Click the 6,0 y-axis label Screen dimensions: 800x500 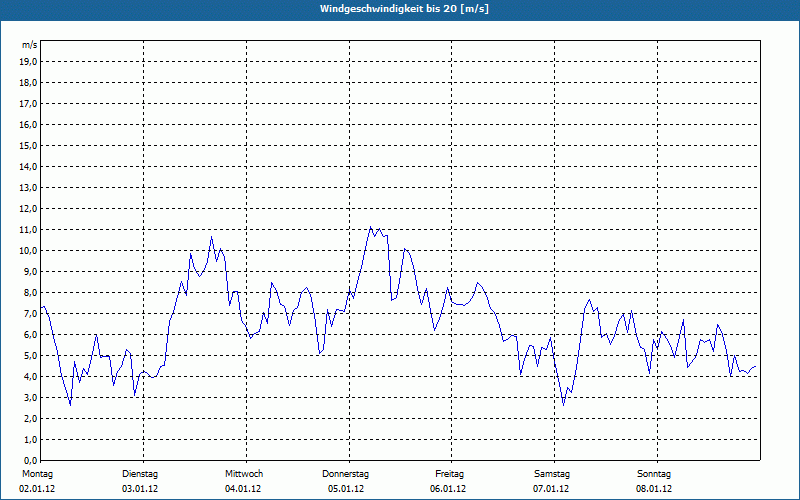[x=29, y=335]
